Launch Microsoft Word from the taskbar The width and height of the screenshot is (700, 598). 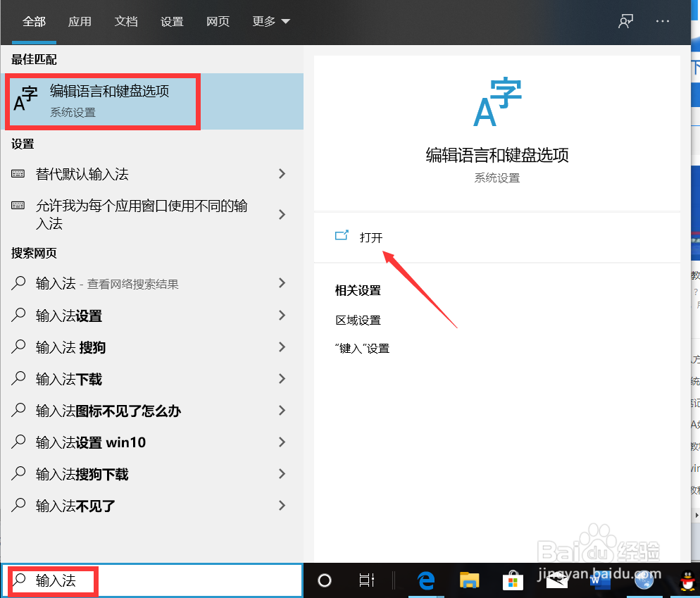[x=600, y=580]
